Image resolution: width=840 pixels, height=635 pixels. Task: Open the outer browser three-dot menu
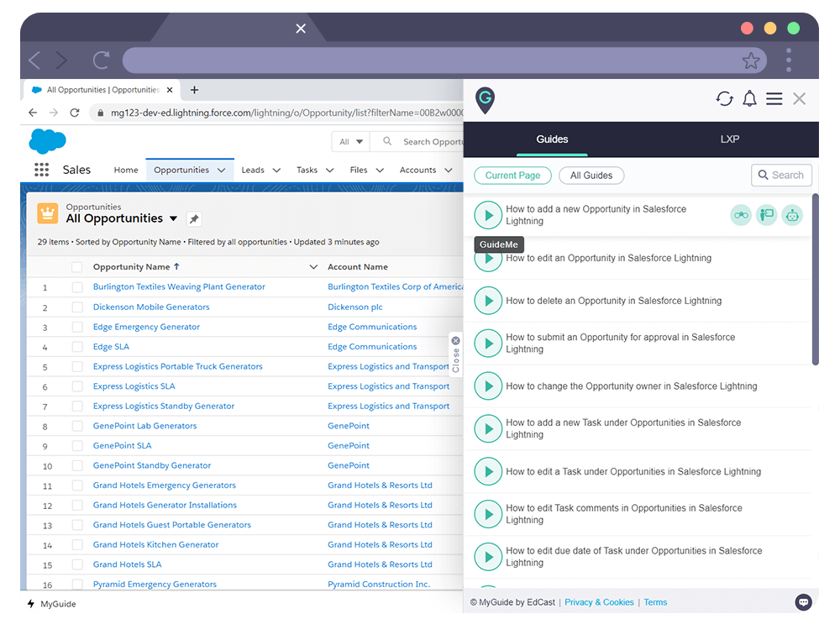click(x=789, y=60)
